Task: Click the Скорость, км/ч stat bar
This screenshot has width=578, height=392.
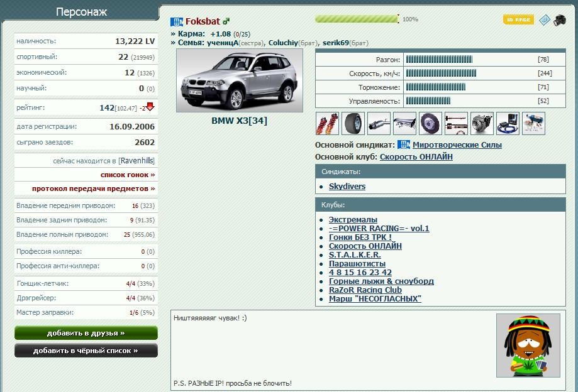Action: (441, 73)
